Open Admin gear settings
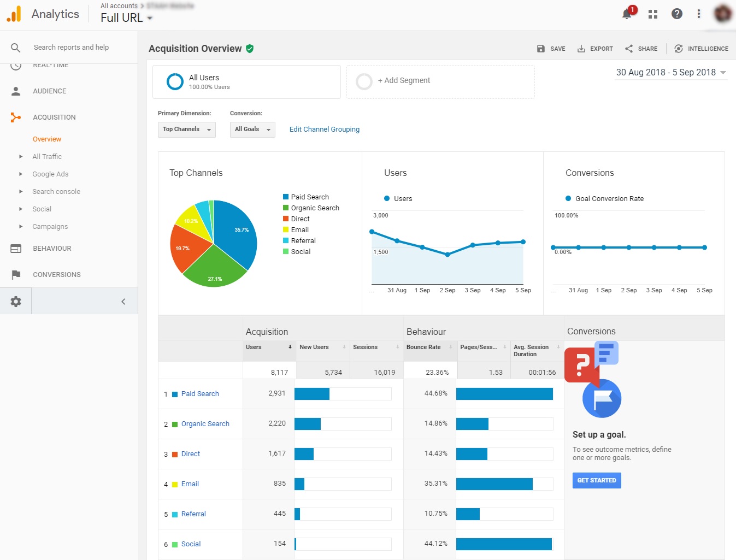 click(16, 302)
